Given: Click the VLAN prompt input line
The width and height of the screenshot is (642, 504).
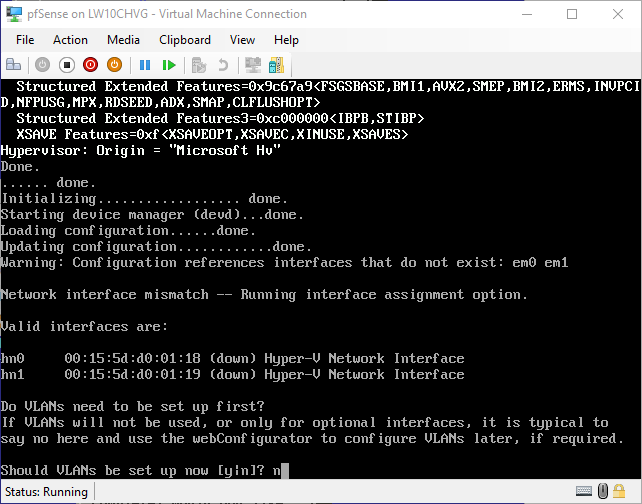Looking at the screenshot, I should click(x=145, y=471).
